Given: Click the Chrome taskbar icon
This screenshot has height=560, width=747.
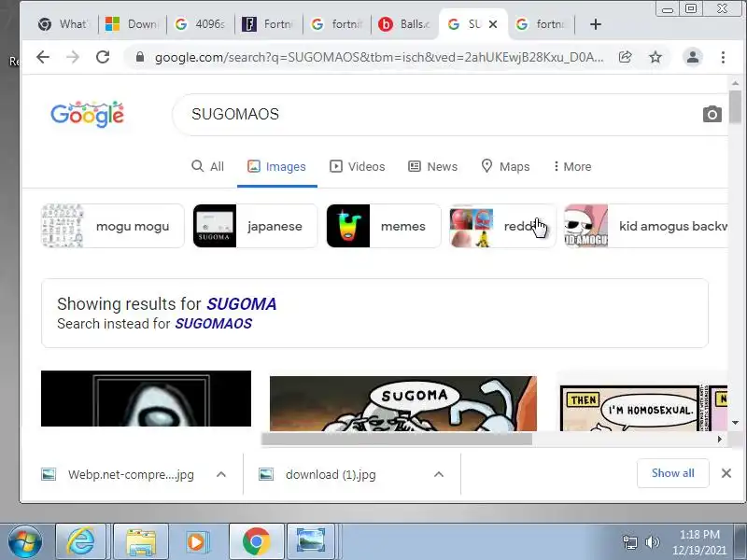Looking at the screenshot, I should (x=256, y=542).
